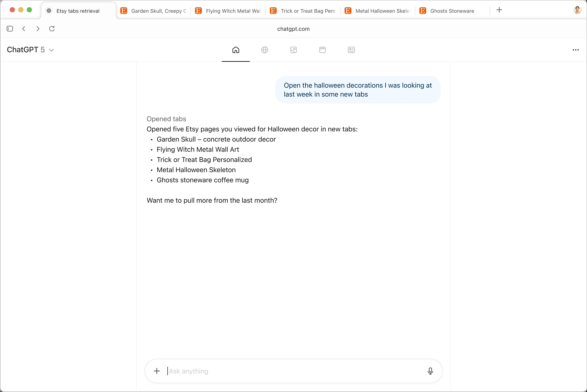The height and width of the screenshot is (392, 587).
Task: Open the Images section icon
Action: tap(293, 50)
